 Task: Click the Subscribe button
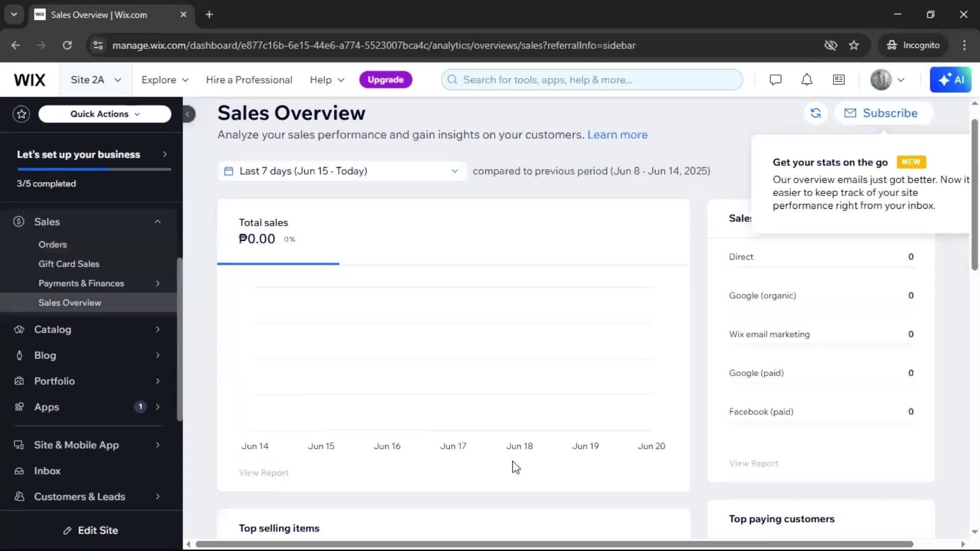(x=883, y=113)
